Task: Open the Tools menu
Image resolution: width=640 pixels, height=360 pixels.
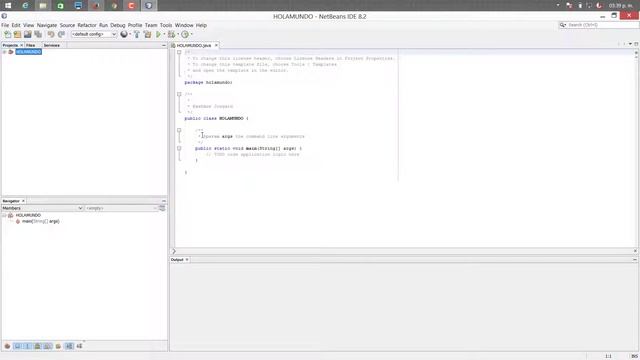Action: click(166, 25)
